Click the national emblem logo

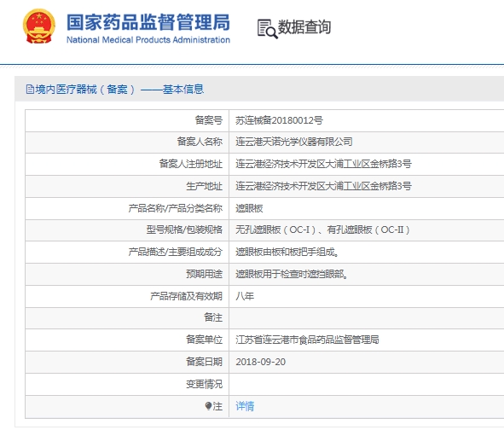click(38, 26)
